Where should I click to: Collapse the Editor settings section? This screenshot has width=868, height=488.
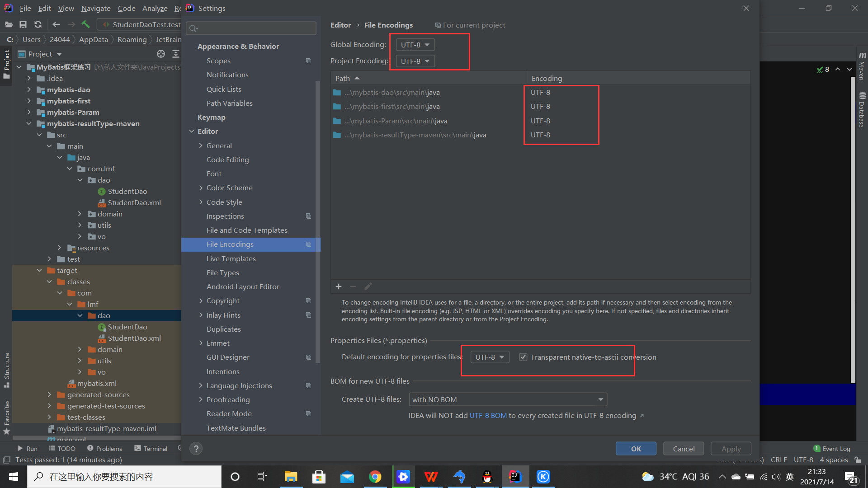tap(192, 131)
